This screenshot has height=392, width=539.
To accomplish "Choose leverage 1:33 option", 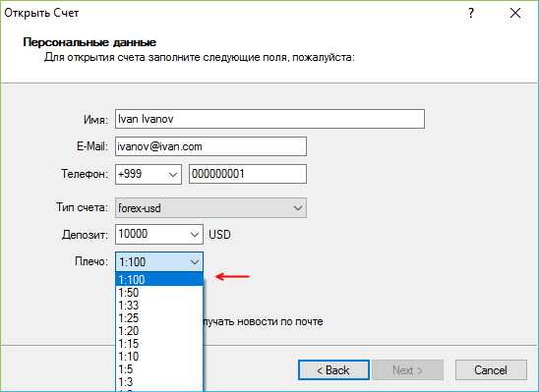I will tap(159, 306).
